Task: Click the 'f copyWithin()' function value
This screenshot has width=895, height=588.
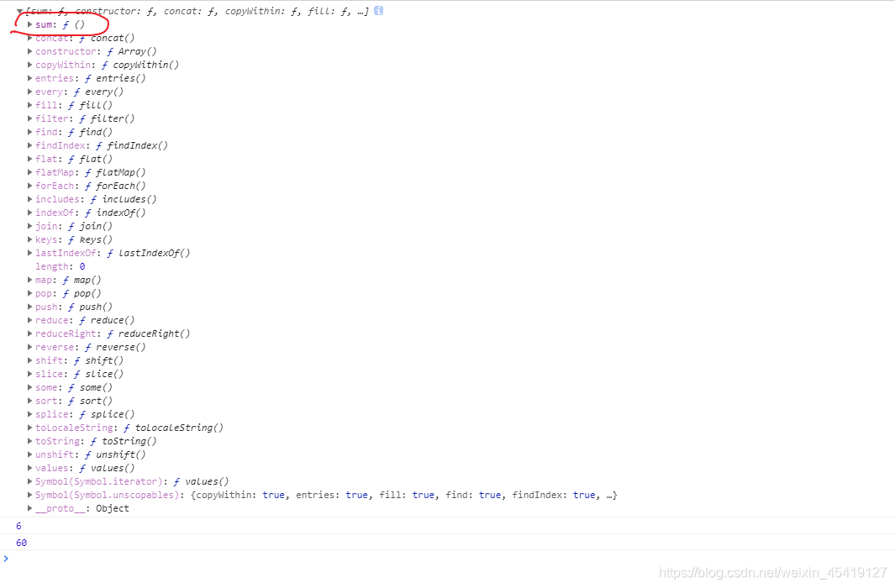Action: pos(140,65)
